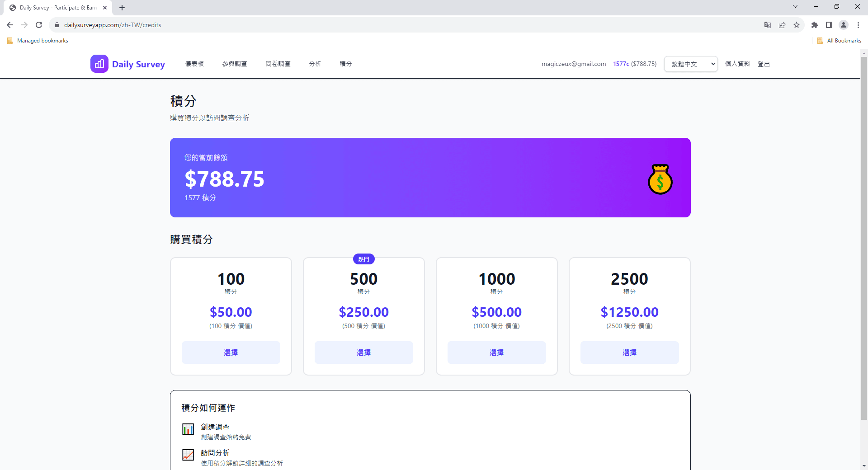Open the 繁體中文 language dropdown
Screen dimensions: 868x470
coord(690,64)
